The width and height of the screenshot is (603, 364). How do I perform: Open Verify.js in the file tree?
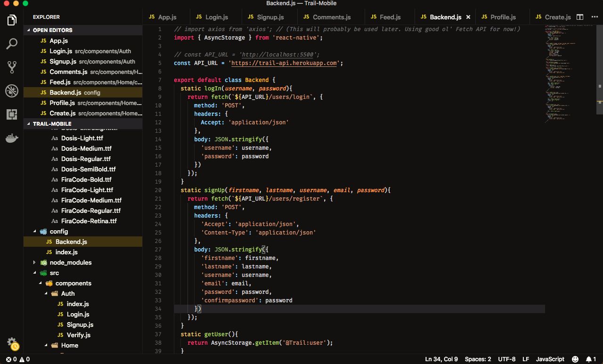pyautogui.click(x=78, y=335)
